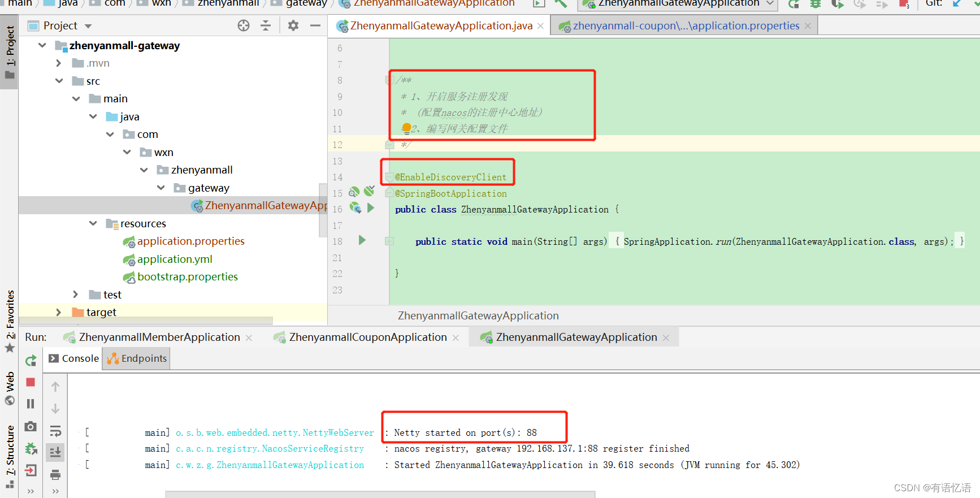Dump threads using the camera icon

click(x=31, y=426)
